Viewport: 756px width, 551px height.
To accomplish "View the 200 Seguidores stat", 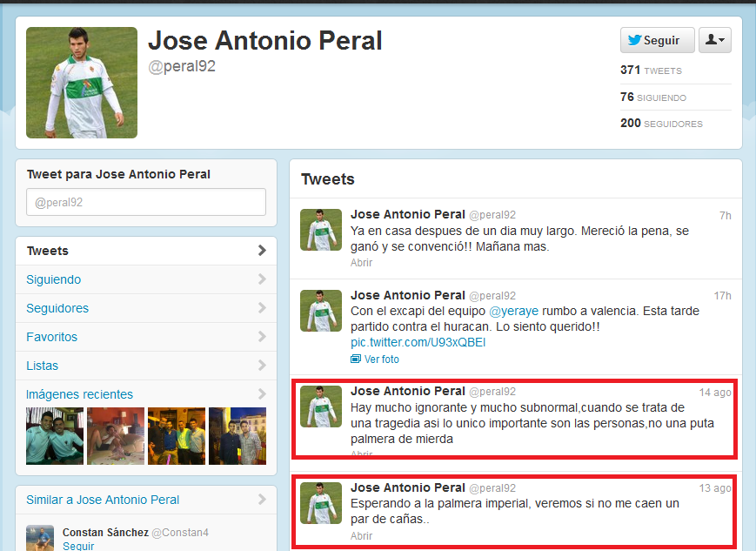I will point(661,124).
